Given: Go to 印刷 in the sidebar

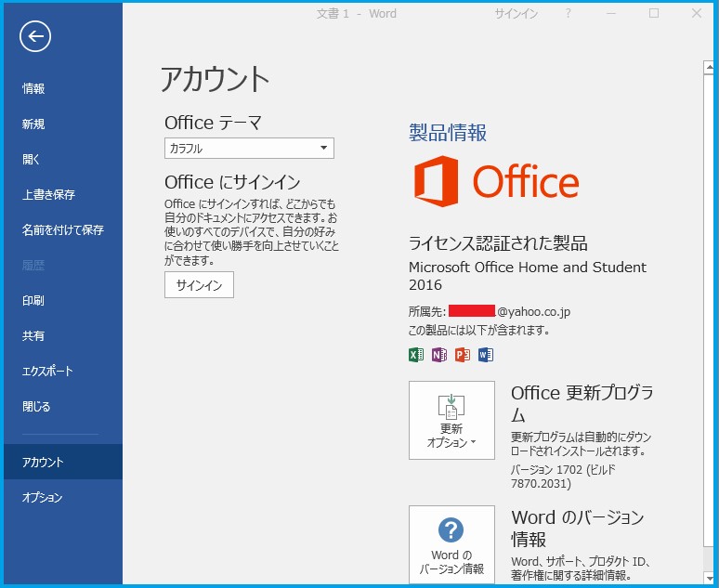Looking at the screenshot, I should click(63, 300).
